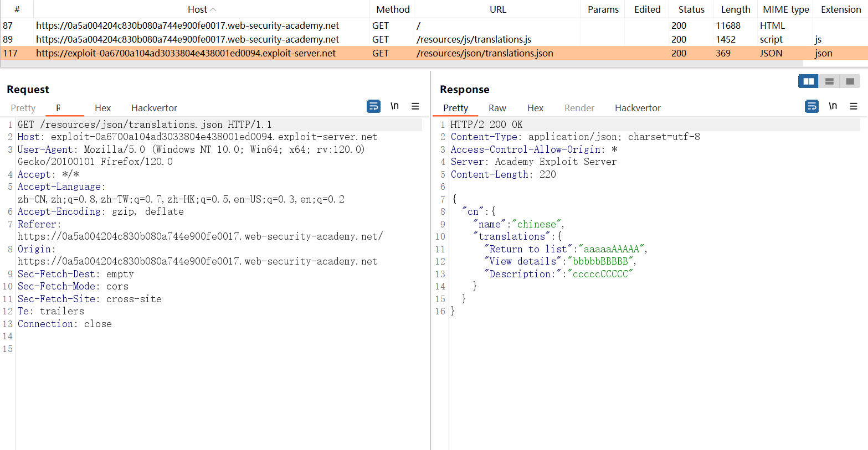Switch to Response Render tab
The image size is (868, 450).
pos(579,108)
